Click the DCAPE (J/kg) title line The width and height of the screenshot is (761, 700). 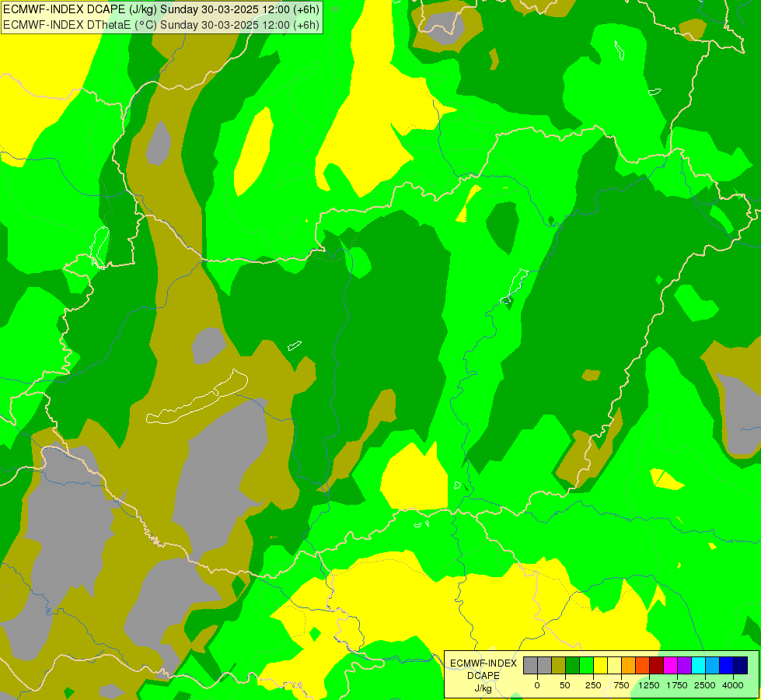161,9
